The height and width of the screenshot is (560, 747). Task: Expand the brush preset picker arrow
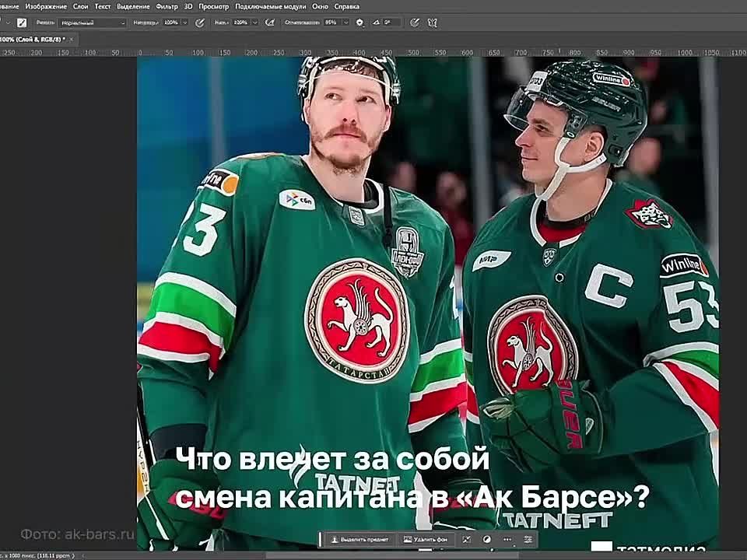coord(8,23)
